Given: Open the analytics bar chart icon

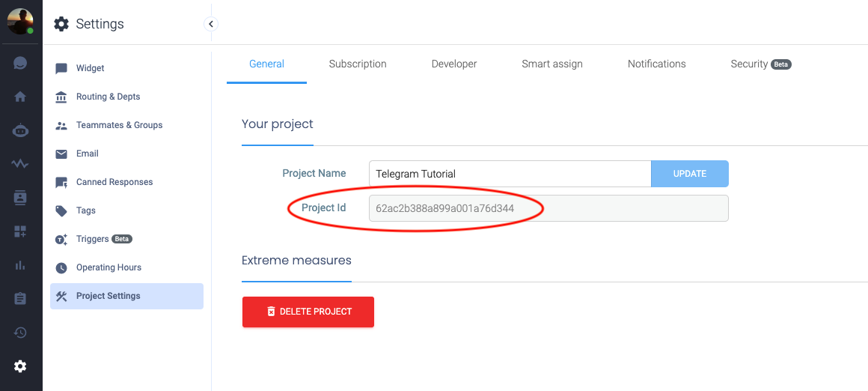Looking at the screenshot, I should click(20, 265).
